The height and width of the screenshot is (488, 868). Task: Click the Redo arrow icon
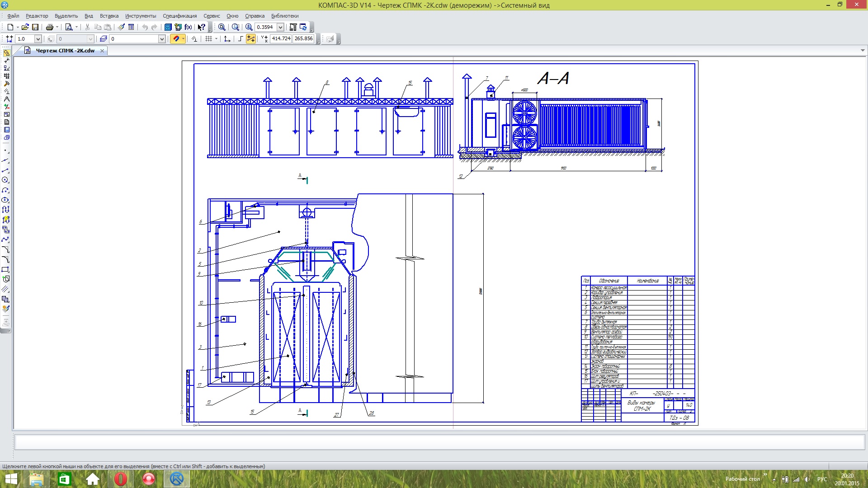tap(155, 27)
